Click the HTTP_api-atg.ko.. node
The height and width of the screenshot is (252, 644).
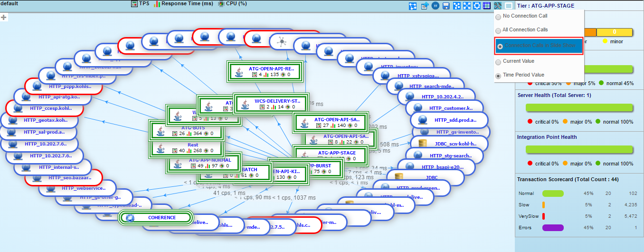(52, 97)
